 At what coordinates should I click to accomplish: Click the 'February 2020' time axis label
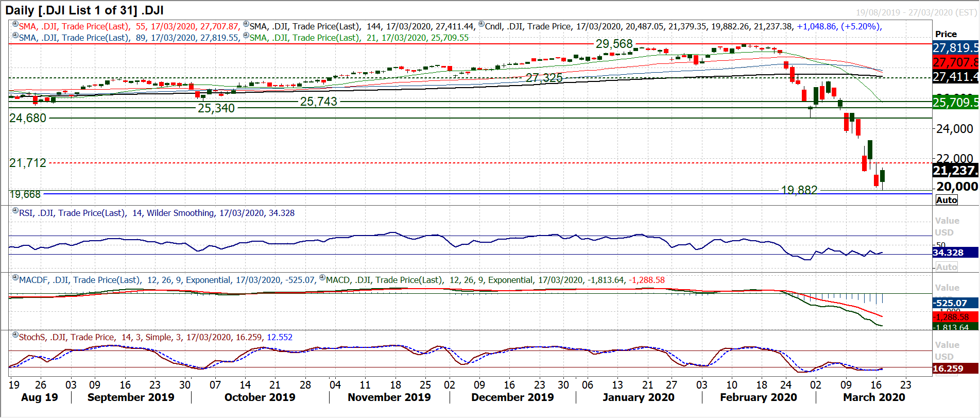coord(758,397)
